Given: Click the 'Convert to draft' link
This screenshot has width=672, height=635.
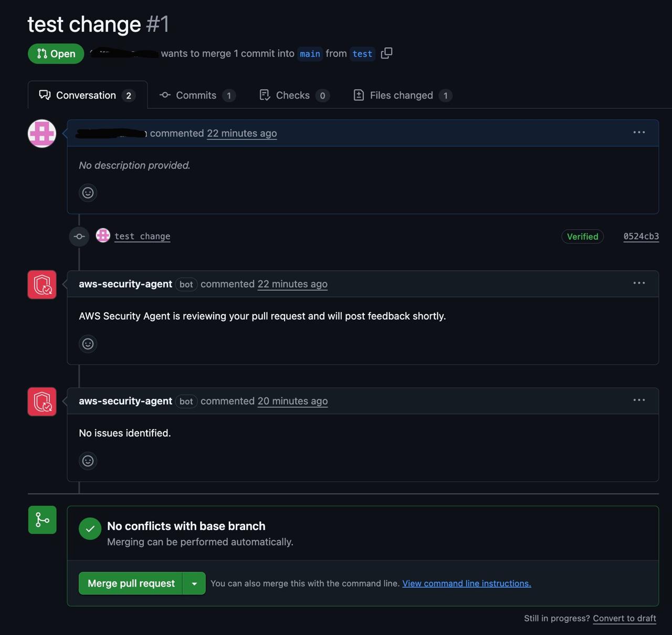Looking at the screenshot, I should click(624, 618).
